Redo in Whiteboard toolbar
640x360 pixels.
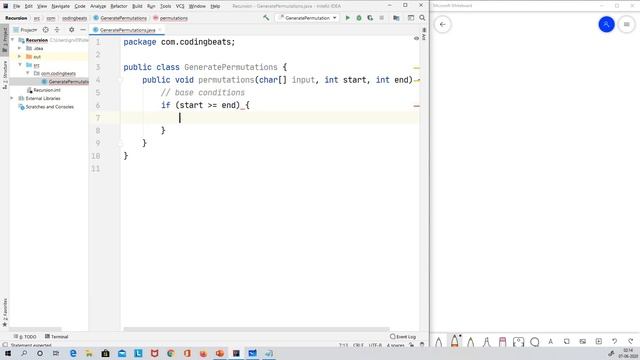[631, 341]
